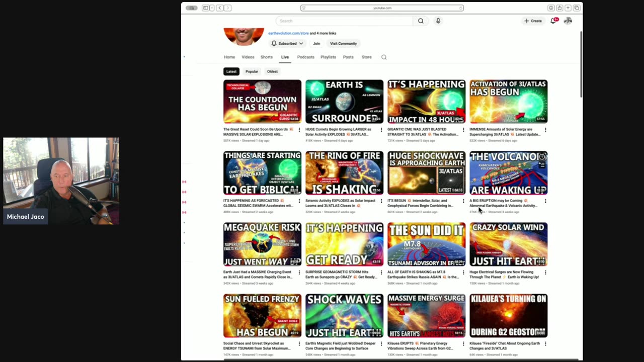The width and height of the screenshot is (644, 362).
Task: Switch to the Home channel tab
Action: tap(229, 57)
